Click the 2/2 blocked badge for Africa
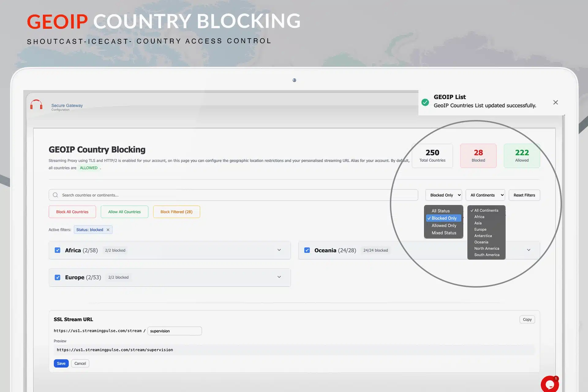Viewport: 588px width, 392px height. [x=115, y=250]
